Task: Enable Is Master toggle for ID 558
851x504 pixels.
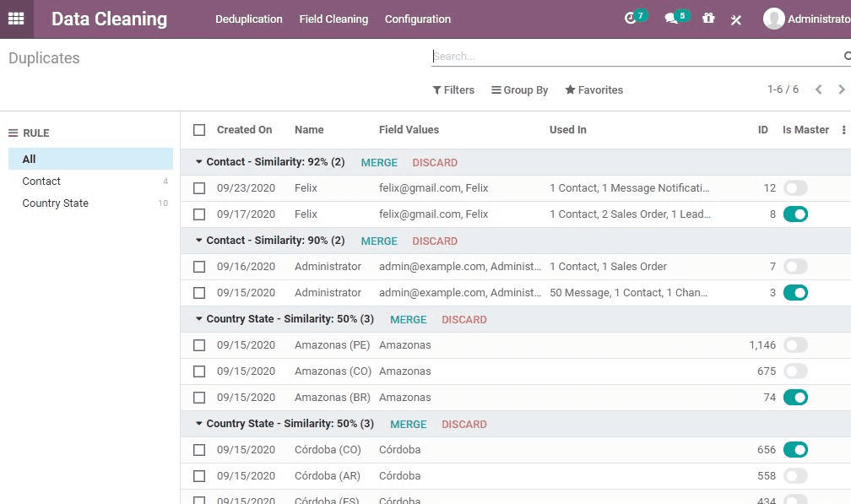Action: point(795,476)
